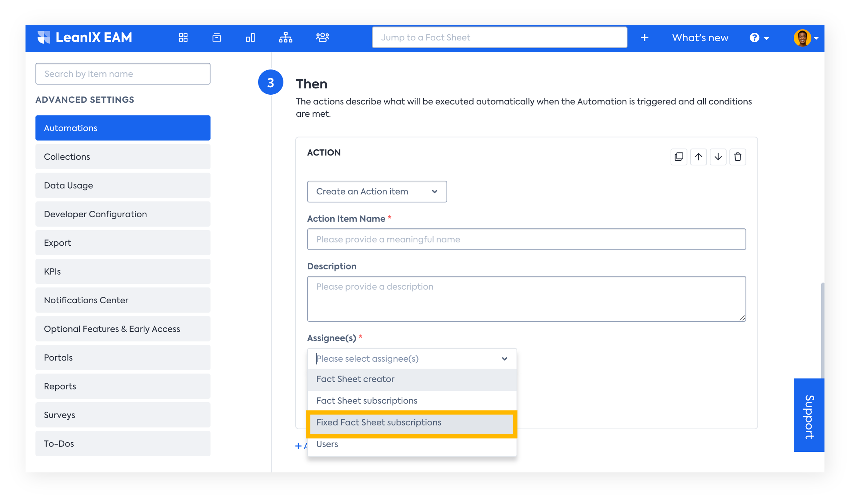Open the users group icon

click(x=322, y=37)
